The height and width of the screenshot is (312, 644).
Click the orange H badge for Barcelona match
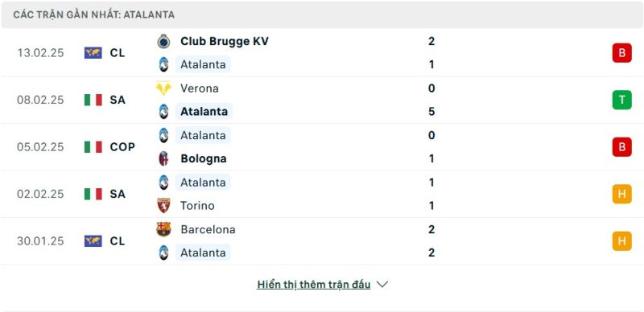pyautogui.click(x=621, y=241)
